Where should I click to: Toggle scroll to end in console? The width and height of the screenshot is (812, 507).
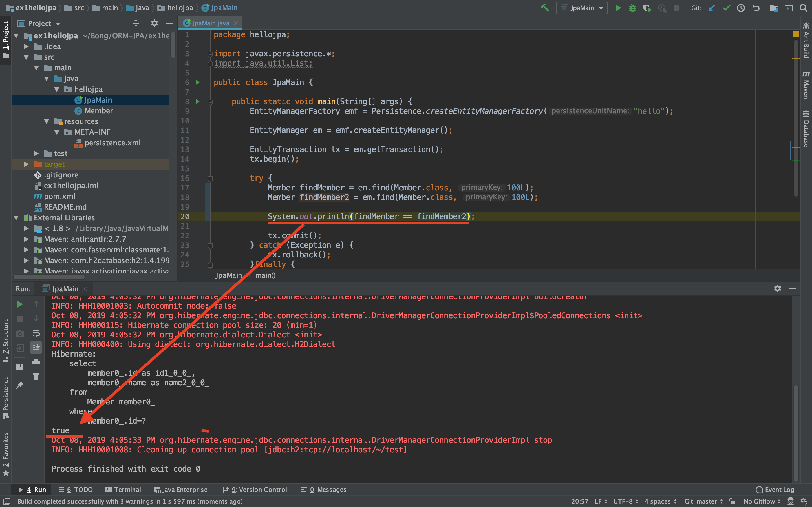pos(36,348)
